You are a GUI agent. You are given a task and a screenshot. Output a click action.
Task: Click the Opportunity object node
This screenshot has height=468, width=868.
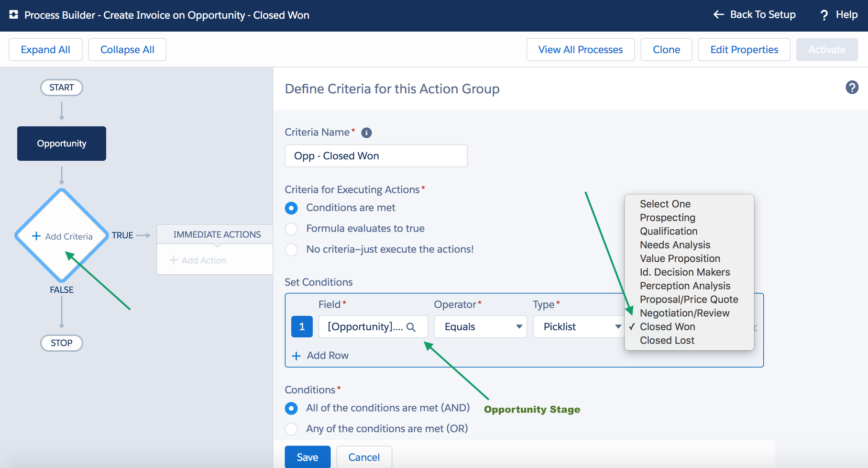tap(62, 144)
